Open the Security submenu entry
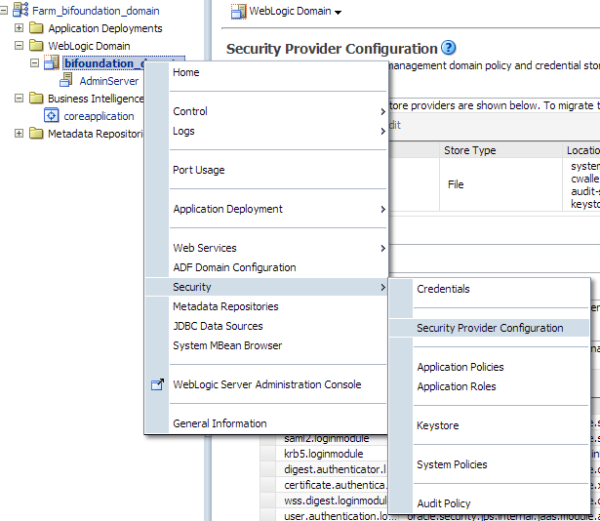600x521 pixels. [x=267, y=287]
